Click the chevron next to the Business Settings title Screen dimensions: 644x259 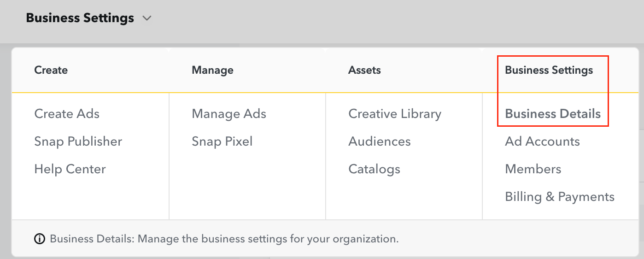click(x=147, y=18)
